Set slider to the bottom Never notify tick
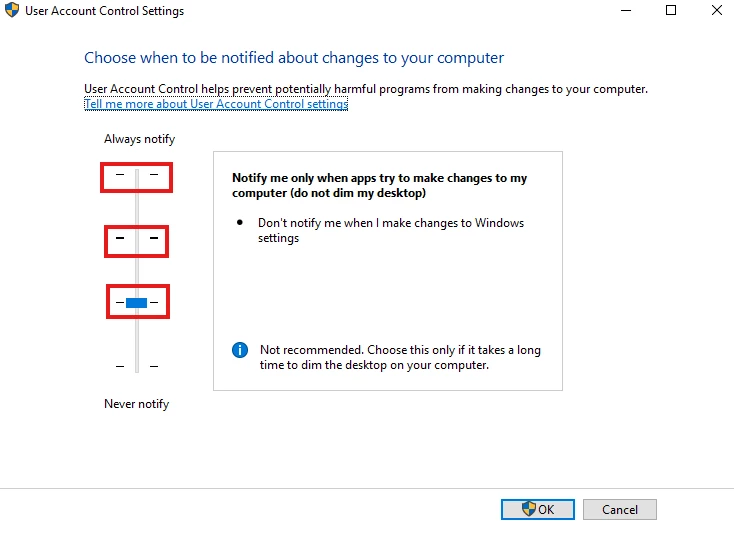This screenshot has width=734, height=543. [137, 366]
